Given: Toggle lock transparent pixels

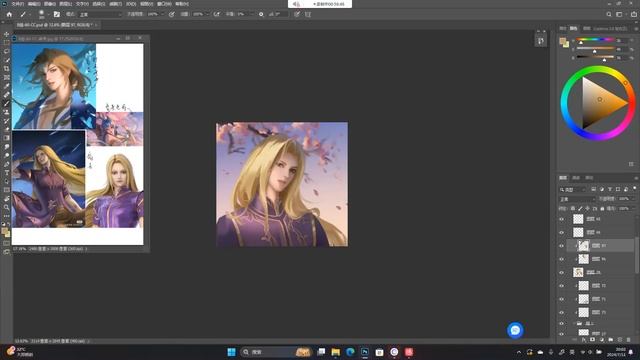Looking at the screenshot, I should [573, 209].
